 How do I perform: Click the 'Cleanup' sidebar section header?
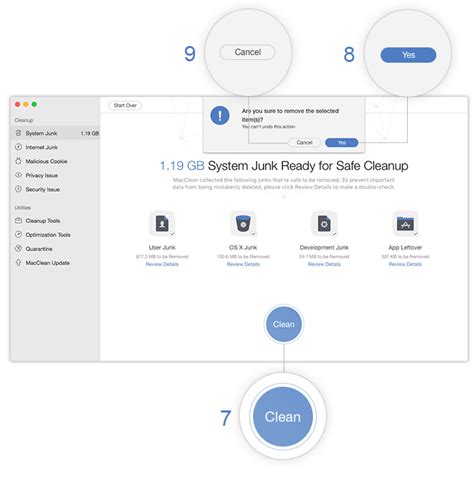click(x=24, y=120)
